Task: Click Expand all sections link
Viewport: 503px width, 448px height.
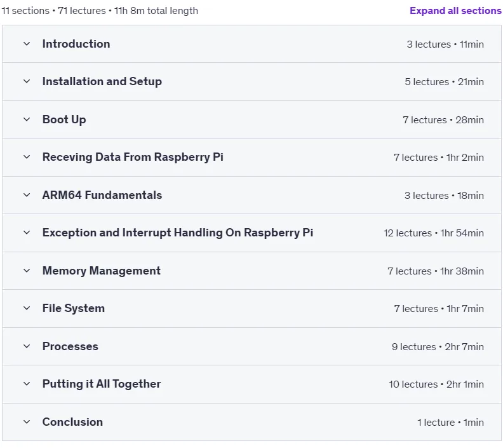Action: coord(455,11)
